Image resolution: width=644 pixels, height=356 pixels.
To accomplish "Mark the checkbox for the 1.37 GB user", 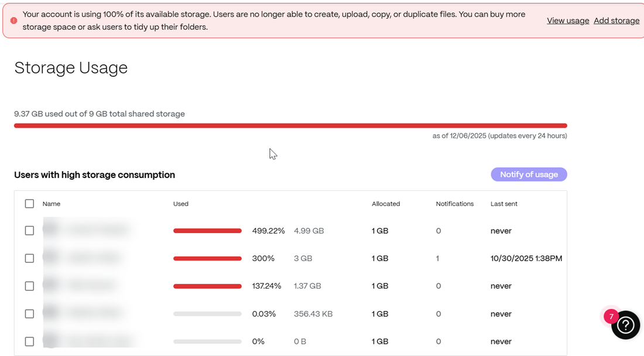I will coord(29,286).
